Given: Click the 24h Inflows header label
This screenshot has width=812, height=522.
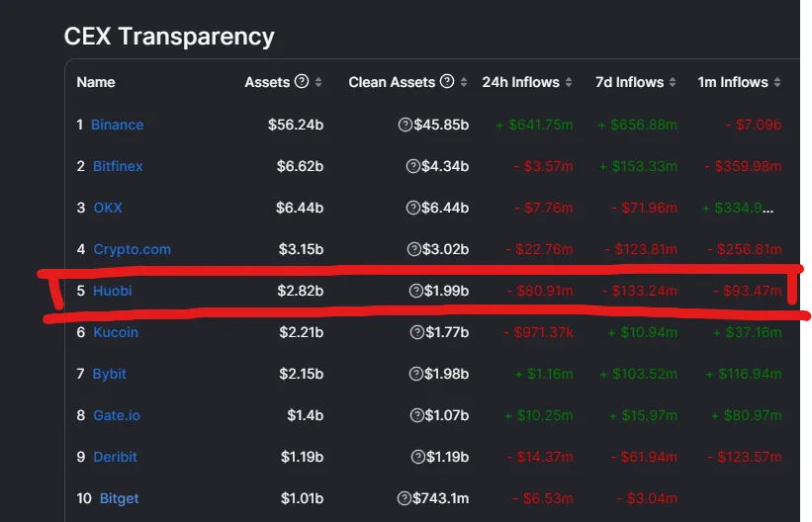Looking at the screenshot, I should coord(520,82).
